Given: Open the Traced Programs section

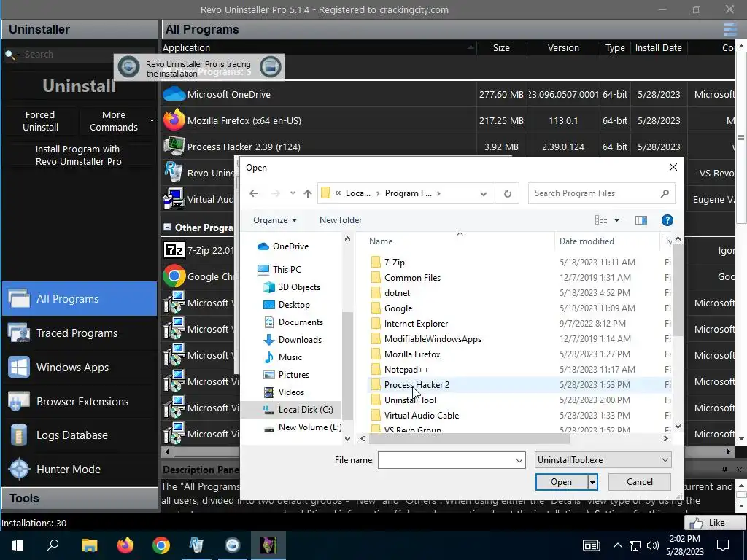Looking at the screenshot, I should click(x=79, y=332).
